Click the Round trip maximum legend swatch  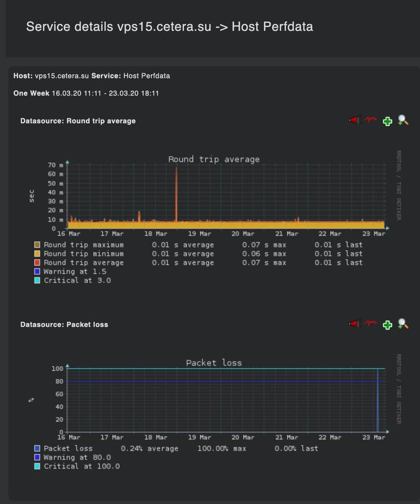[37, 245]
